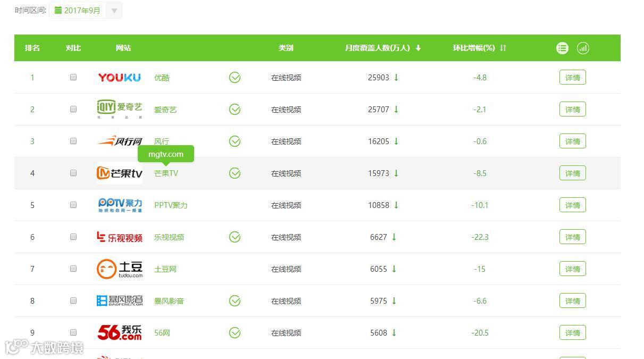Screen dimensions: 644x359
Task: Click the 爱奇艺 iQIYI logo
Action: pyautogui.click(x=120, y=109)
